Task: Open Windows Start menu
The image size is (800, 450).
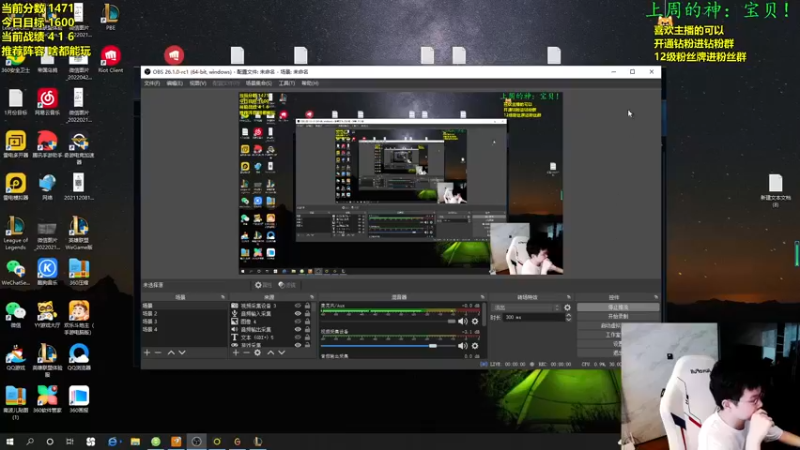Action: click(10, 441)
